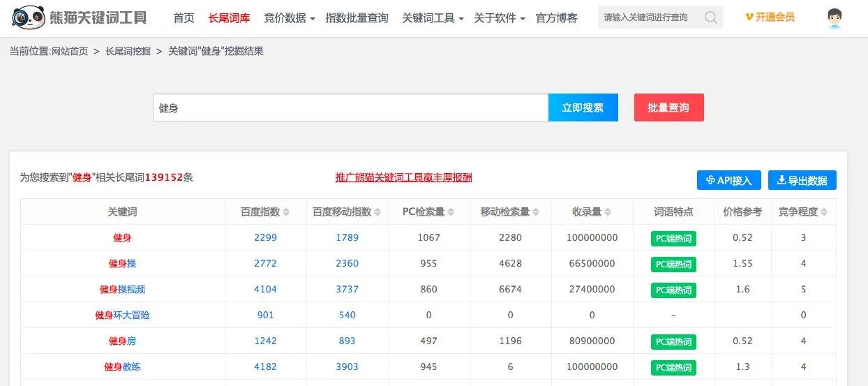Image resolution: width=868 pixels, height=386 pixels.
Task: Open 官方博客 nav item
Action: point(557,18)
